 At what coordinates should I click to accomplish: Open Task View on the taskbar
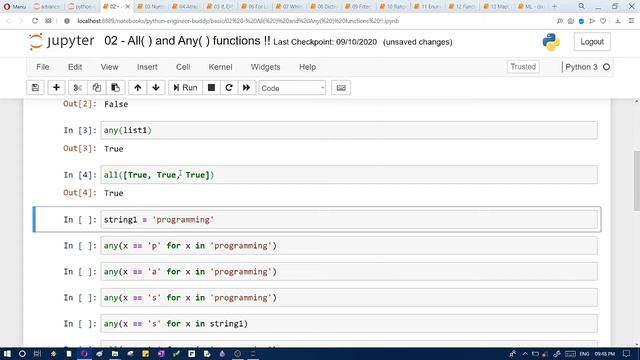pos(37,354)
